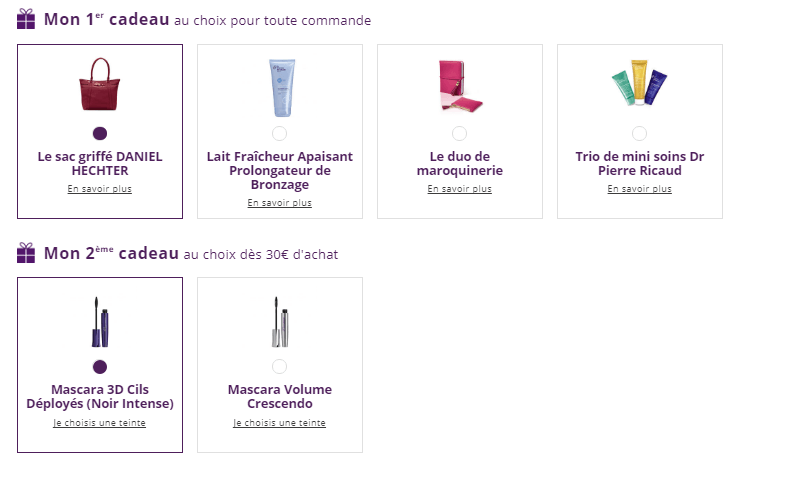Open 'En savoir plus' for Daniel Hechter bag
This screenshot has width=791, height=478.
99,188
